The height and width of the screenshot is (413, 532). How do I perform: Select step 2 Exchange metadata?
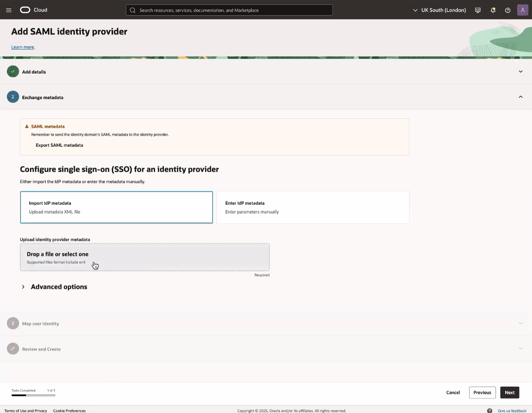[43, 97]
